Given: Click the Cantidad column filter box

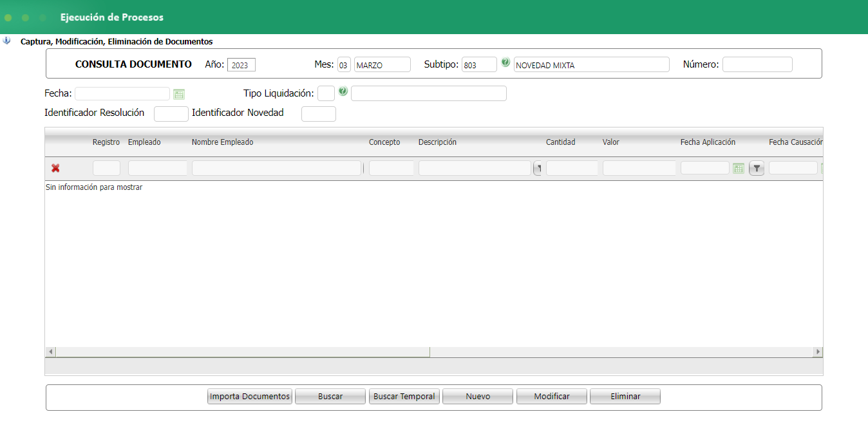Looking at the screenshot, I should point(572,168).
